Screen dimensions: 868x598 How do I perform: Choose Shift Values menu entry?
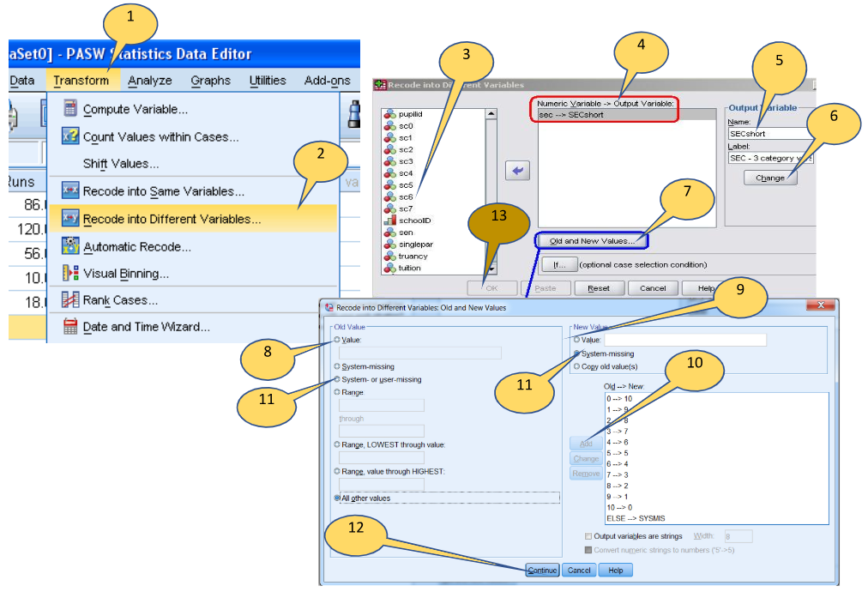pyautogui.click(x=121, y=163)
